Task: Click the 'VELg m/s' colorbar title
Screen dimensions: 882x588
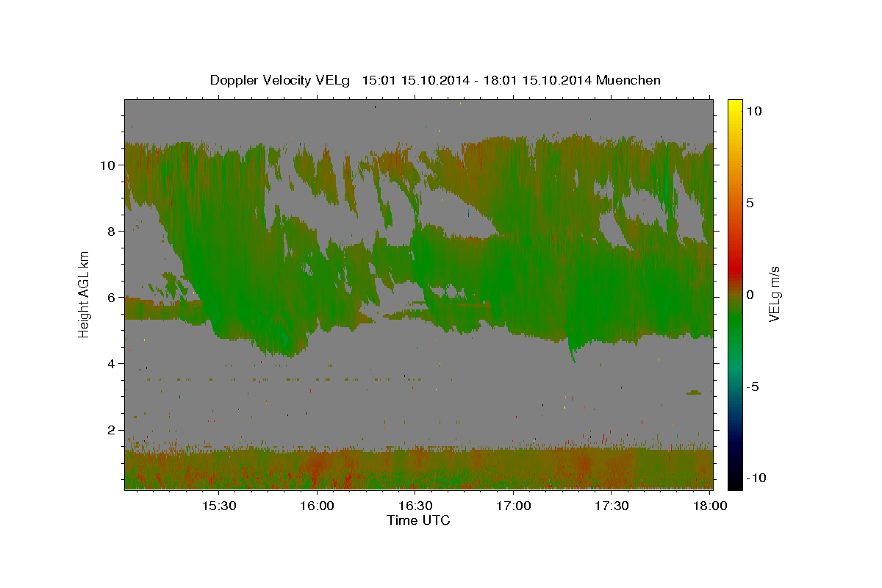Action: [x=775, y=294]
